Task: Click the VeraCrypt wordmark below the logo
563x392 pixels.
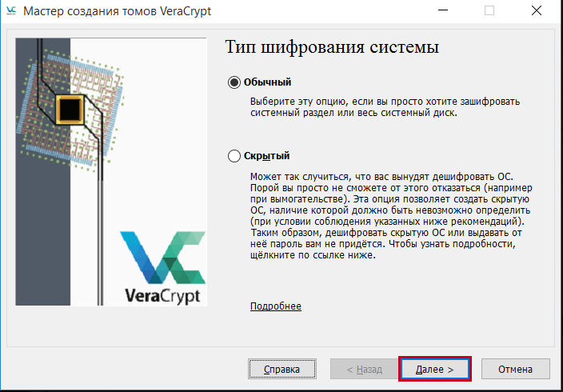Action: coord(164,295)
